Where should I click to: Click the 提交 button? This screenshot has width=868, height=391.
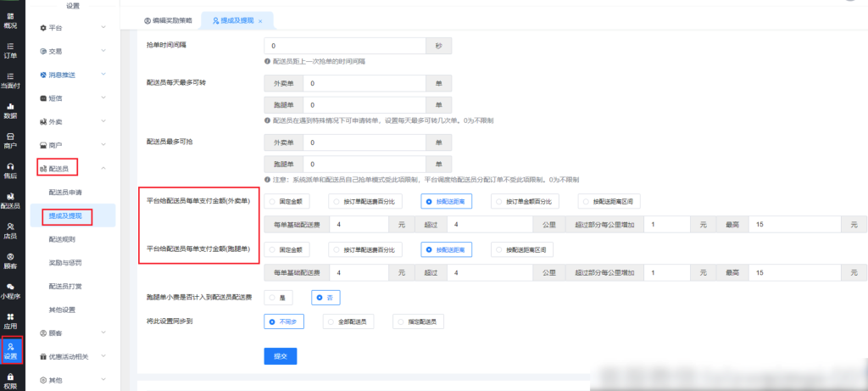(280, 356)
